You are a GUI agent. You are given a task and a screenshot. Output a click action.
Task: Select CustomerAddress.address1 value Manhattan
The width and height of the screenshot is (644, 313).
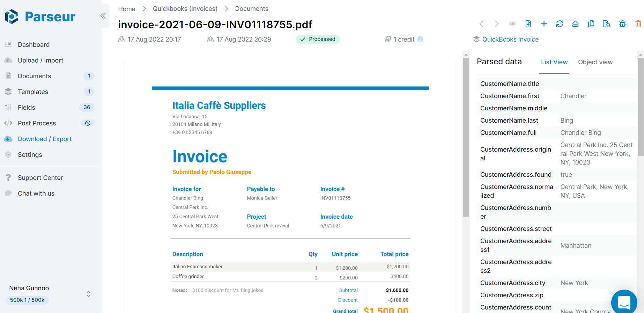(x=576, y=246)
